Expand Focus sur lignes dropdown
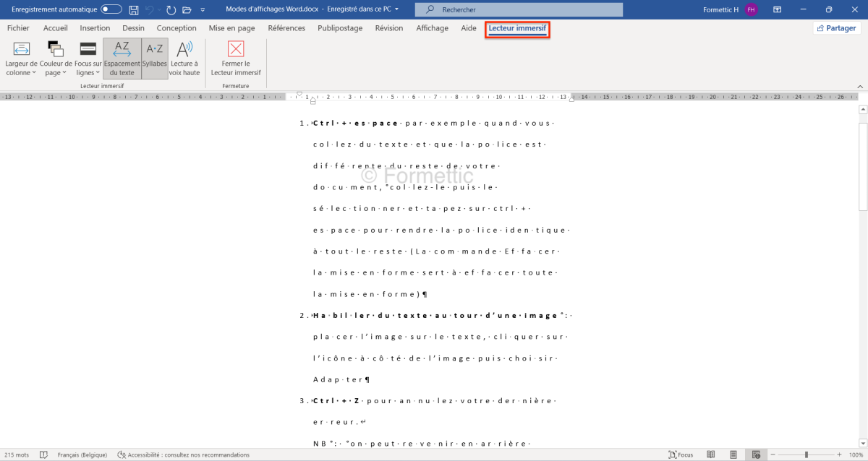Image resolution: width=868 pixels, height=461 pixels. click(88, 59)
